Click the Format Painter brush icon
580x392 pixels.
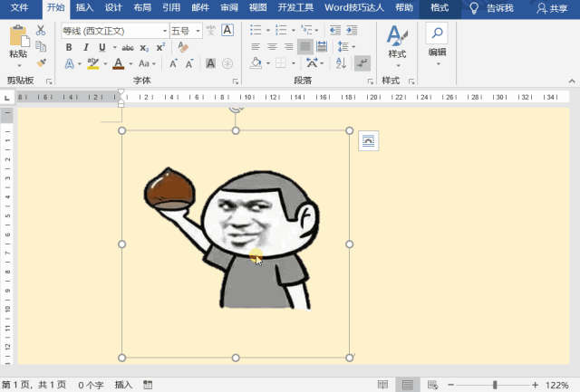click(x=42, y=63)
